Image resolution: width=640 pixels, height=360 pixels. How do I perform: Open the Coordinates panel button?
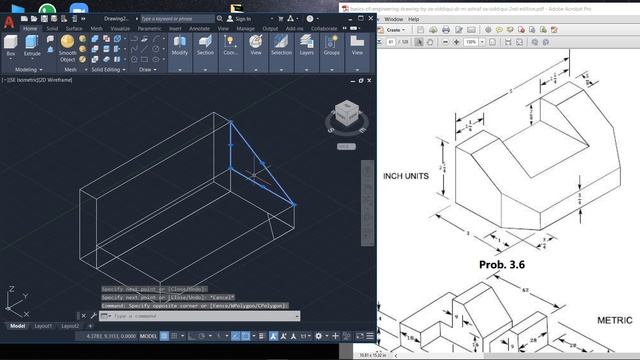(230, 46)
